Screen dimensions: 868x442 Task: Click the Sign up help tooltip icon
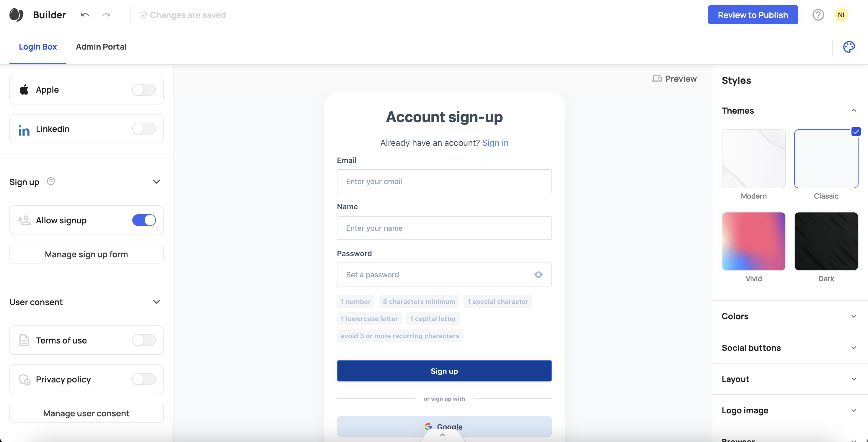[x=50, y=181]
